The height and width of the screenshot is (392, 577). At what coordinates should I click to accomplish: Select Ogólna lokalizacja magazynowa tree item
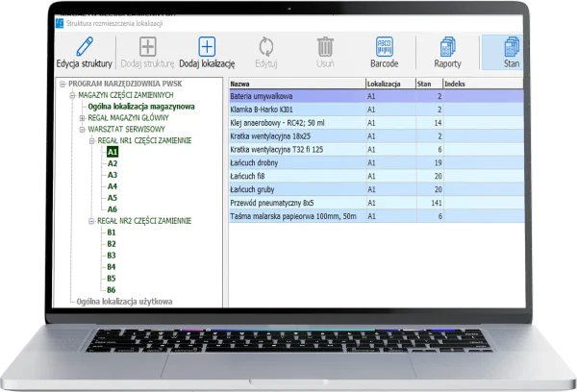point(141,107)
